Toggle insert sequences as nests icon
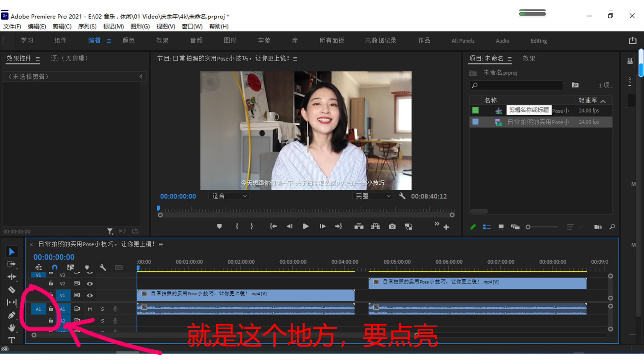This screenshot has height=362, width=644. 39,267
